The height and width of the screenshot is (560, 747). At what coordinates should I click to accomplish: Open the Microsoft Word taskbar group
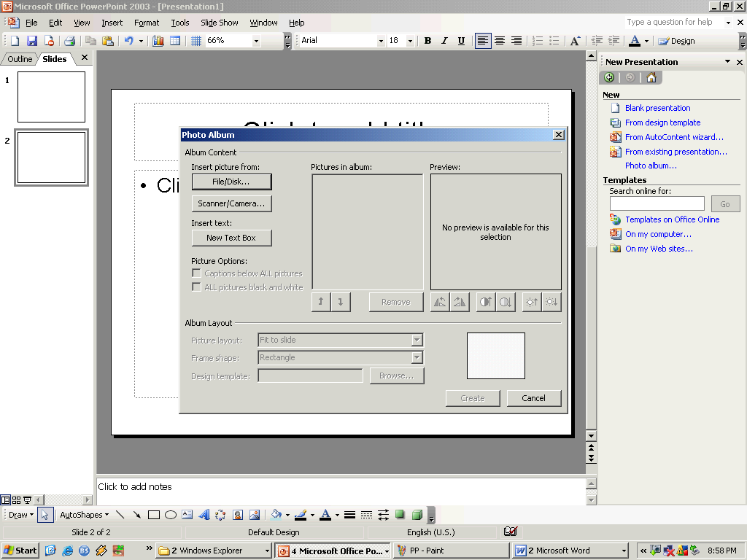570,551
